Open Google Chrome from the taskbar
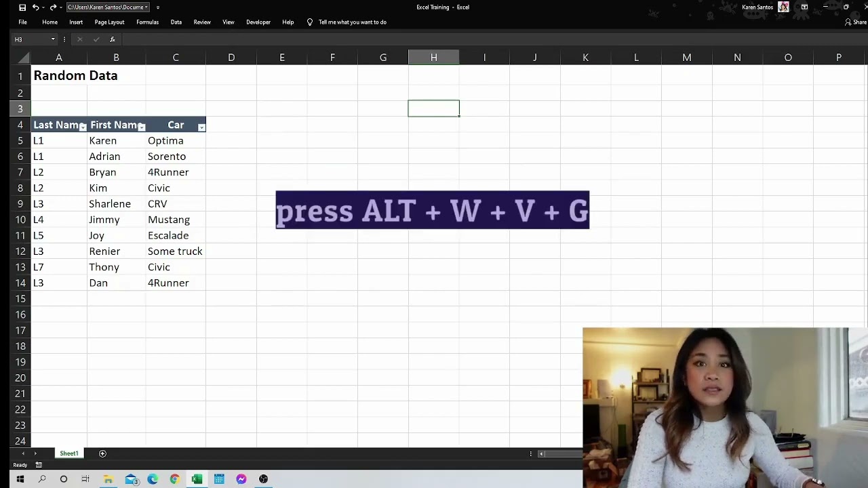 [174, 479]
